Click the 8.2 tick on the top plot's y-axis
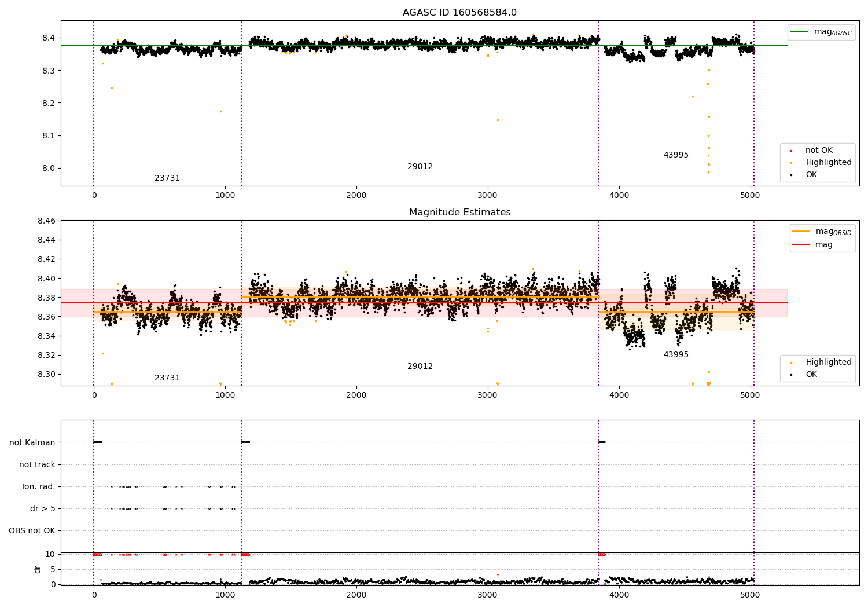The image size is (868, 608). pos(49,103)
